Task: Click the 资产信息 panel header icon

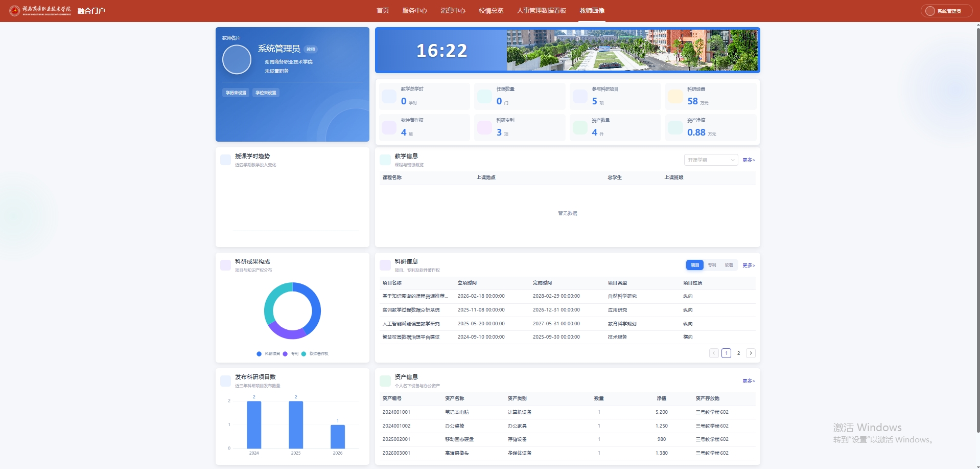Action: (385, 381)
